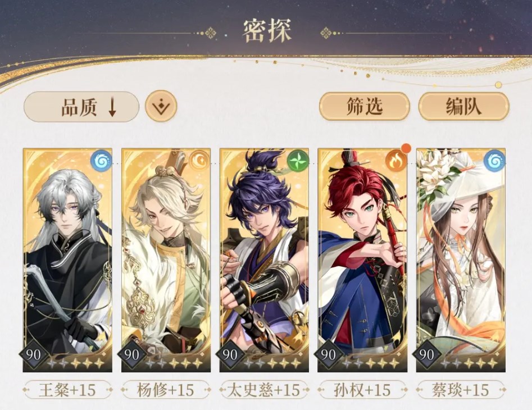The image size is (532, 410).
Task: Open 太史慈 character card portrait
Action: click(x=264, y=260)
